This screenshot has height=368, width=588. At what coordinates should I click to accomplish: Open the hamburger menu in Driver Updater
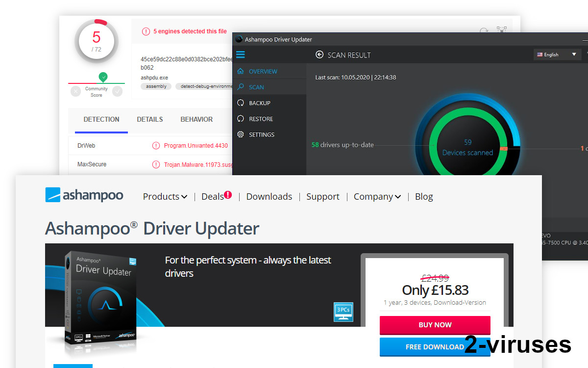(x=240, y=54)
